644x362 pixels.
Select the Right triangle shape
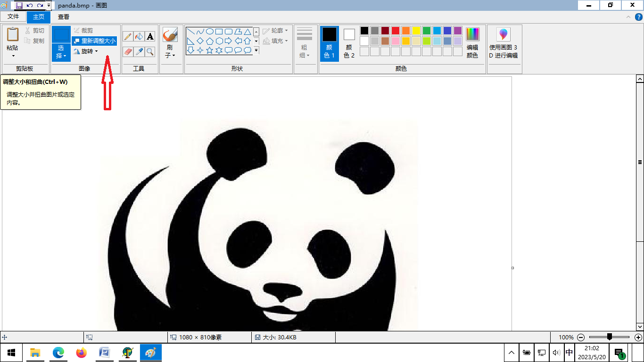[191, 41]
